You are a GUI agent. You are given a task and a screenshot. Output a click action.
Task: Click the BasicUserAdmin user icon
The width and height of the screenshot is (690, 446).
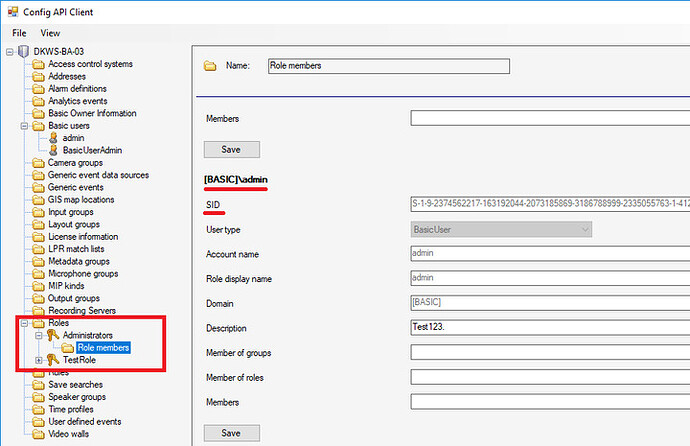pyautogui.click(x=53, y=150)
